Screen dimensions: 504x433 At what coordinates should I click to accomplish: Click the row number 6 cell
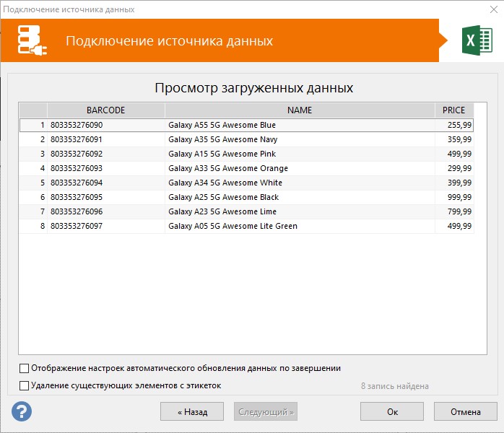point(34,197)
